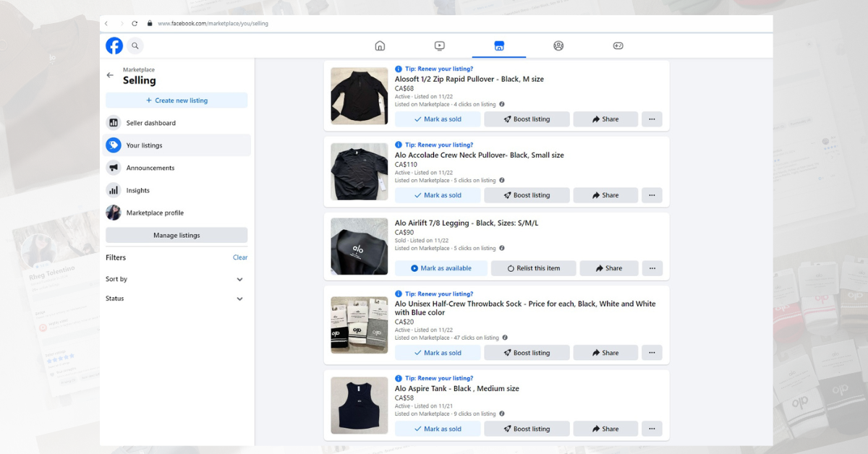The image size is (868, 454).
Task: Open the Video tab icon
Action: 440,46
